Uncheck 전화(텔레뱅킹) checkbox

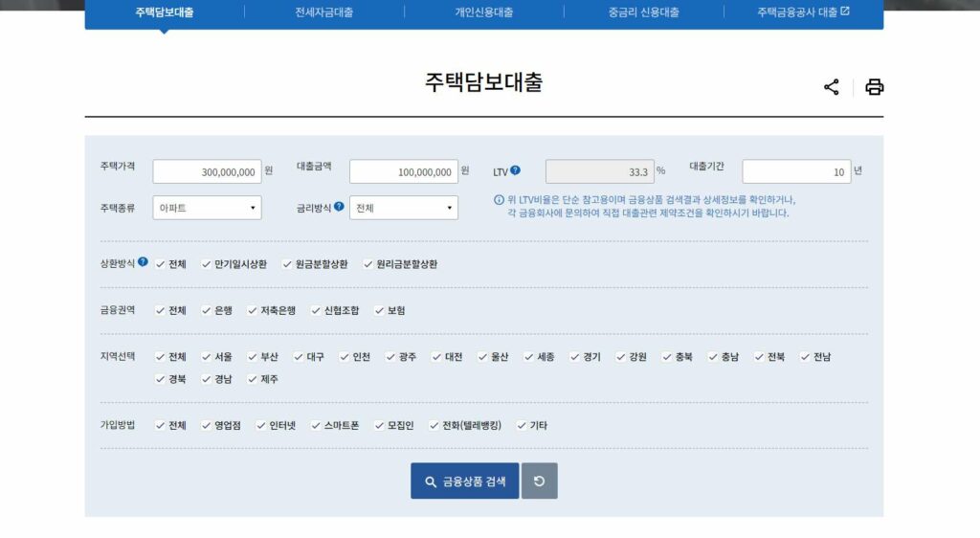pos(434,426)
